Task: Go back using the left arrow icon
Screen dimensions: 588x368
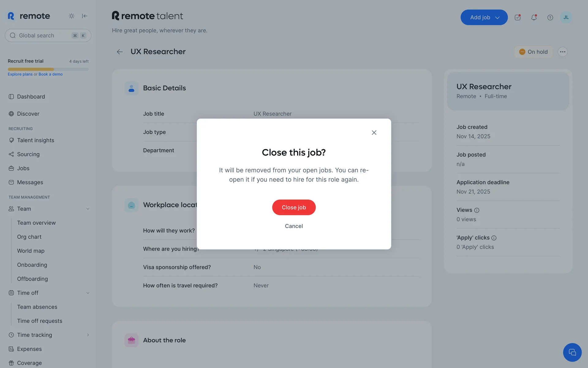Action: 120,52
